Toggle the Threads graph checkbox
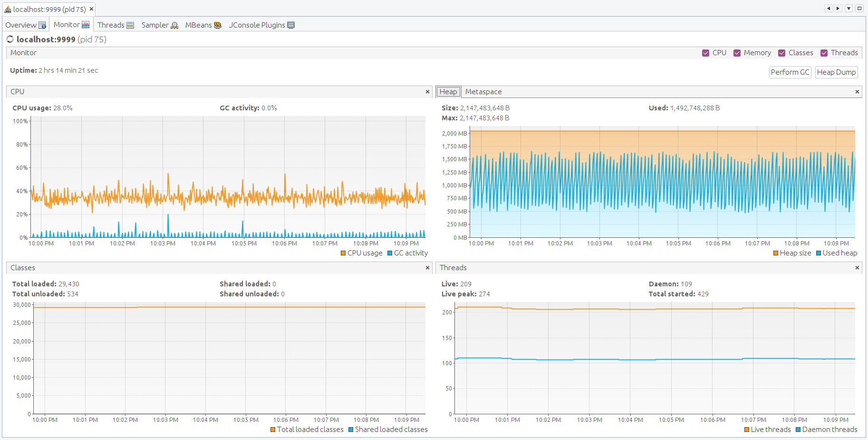The width and height of the screenshot is (868, 440). pyautogui.click(x=824, y=53)
